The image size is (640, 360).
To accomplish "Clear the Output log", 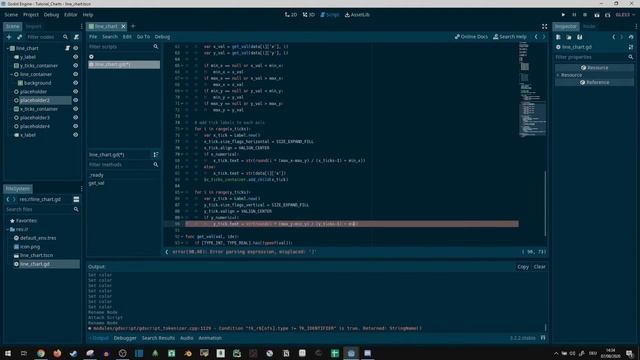I will (x=540, y=267).
